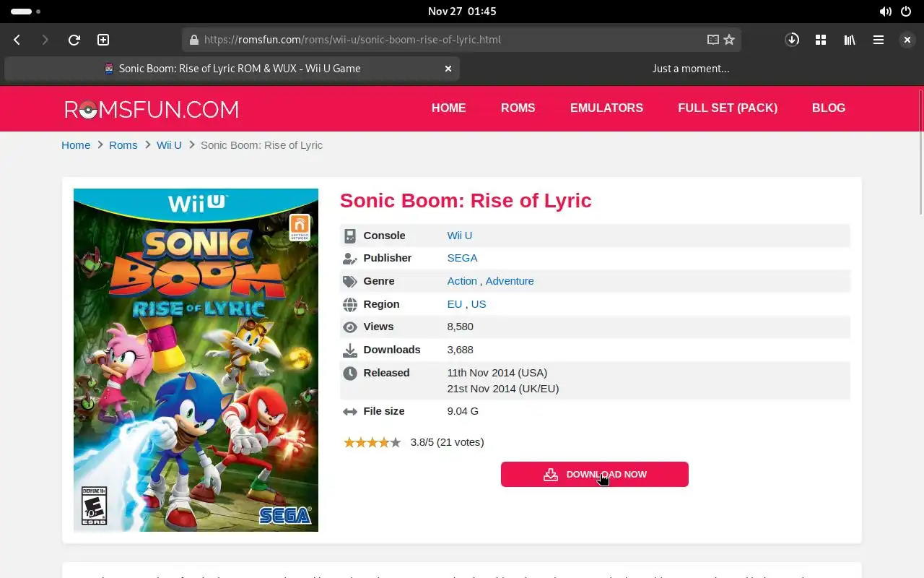This screenshot has height=578, width=924.
Task: Focus the URL address field
Action: [448, 40]
